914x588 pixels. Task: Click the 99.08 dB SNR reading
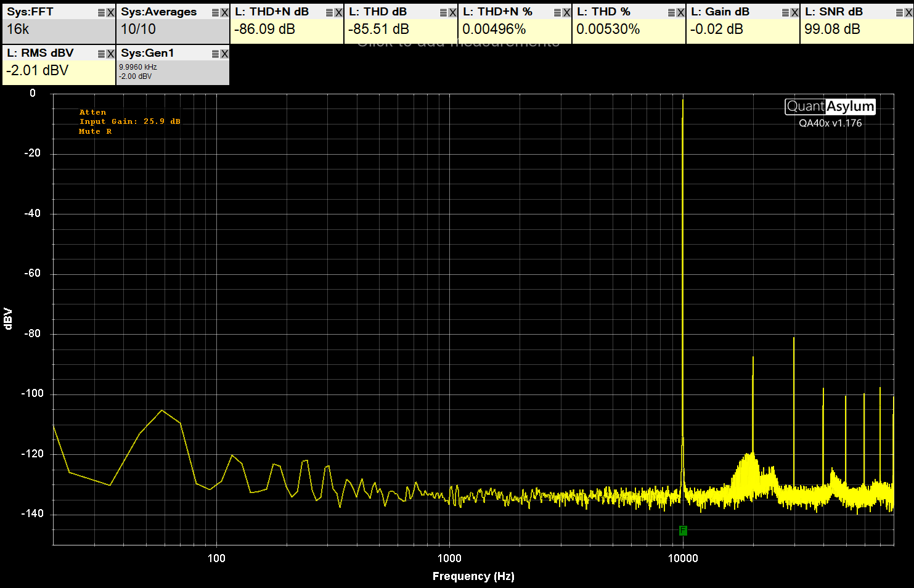click(x=832, y=29)
